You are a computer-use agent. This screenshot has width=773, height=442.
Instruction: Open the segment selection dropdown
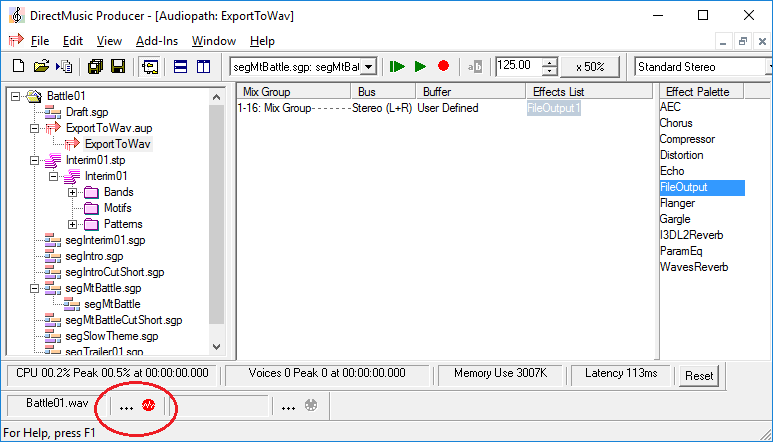(369, 67)
